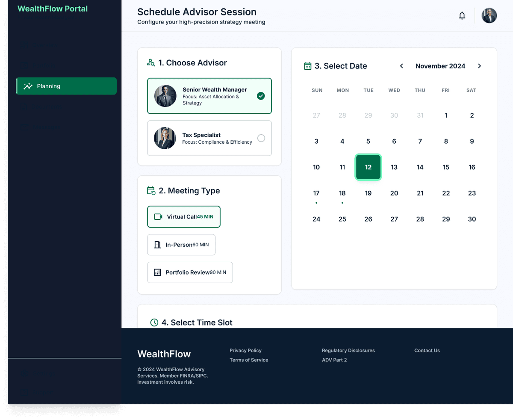Click the Select Date calendar icon

click(x=308, y=66)
